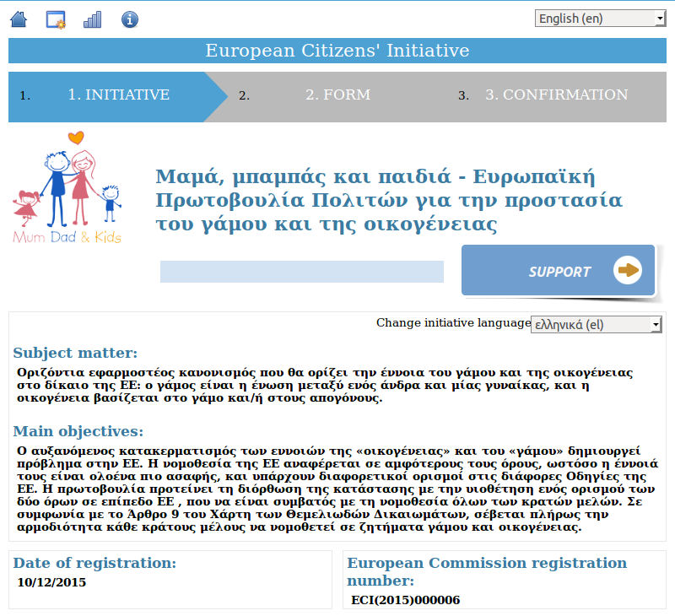Click the 'Change initiative language' label
The width and height of the screenshot is (675, 616).
pyautogui.click(x=453, y=323)
